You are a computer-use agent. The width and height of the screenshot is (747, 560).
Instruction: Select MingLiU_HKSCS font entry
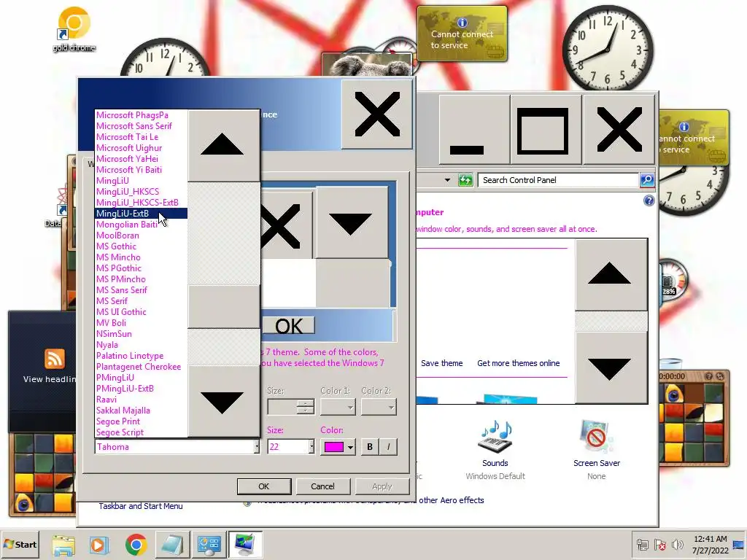(141, 192)
